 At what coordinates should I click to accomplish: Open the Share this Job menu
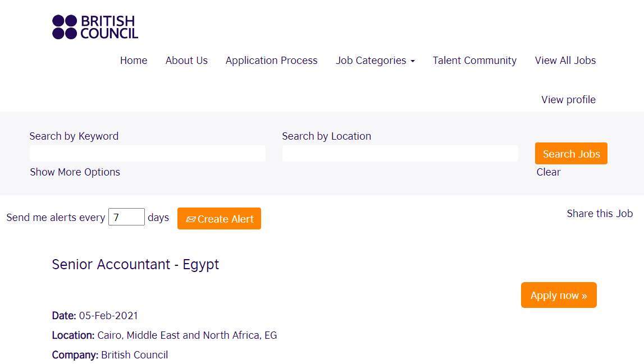tap(599, 214)
